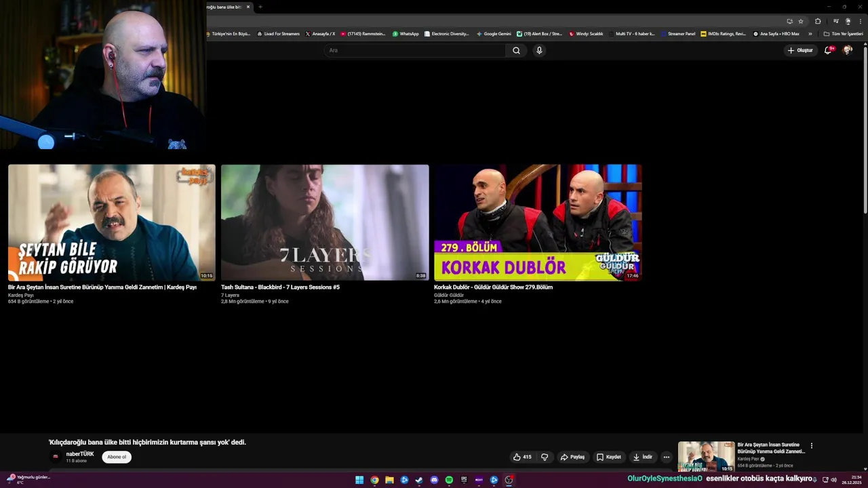Open Steam from the taskbar
This screenshot has height=488, width=868.
(x=419, y=480)
